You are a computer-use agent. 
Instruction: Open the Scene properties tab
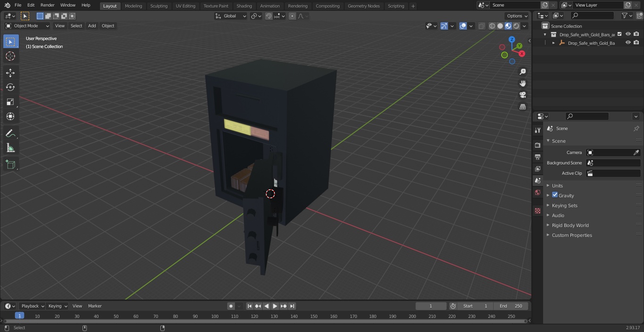[537, 180]
